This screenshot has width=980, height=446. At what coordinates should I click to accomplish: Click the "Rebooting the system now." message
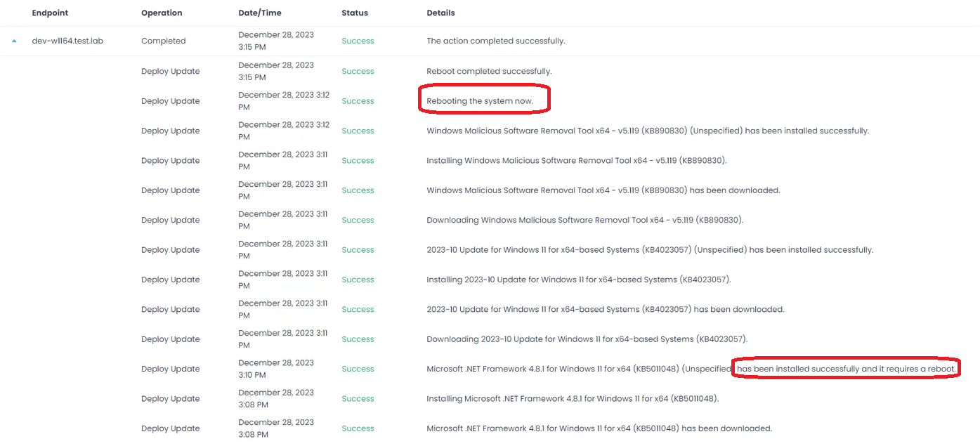480,101
